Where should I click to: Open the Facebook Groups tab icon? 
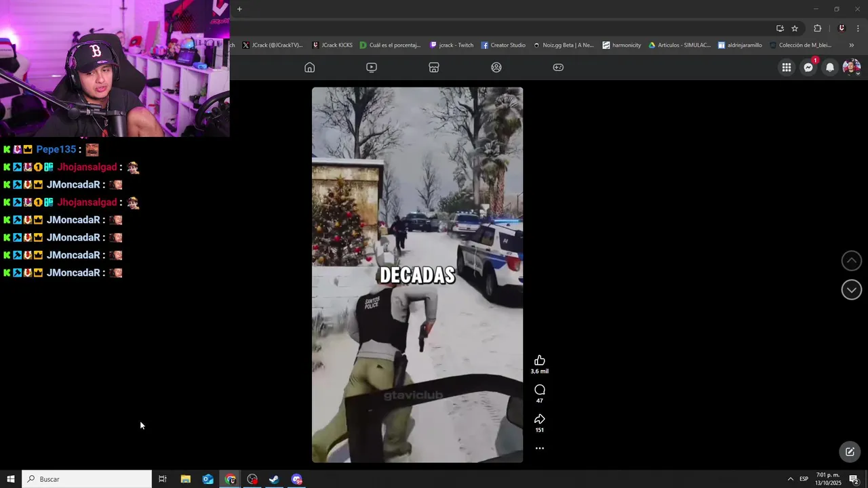click(x=496, y=67)
